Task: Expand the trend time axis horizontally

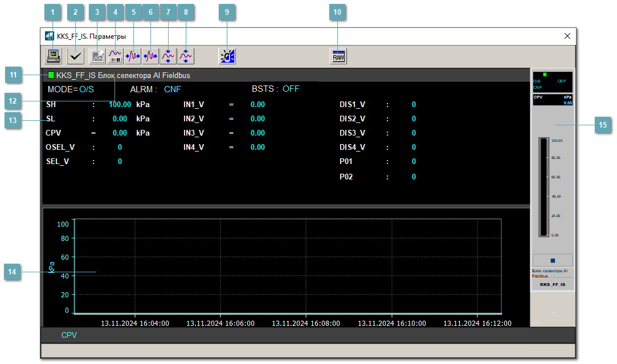Action: pyautogui.click(x=150, y=56)
